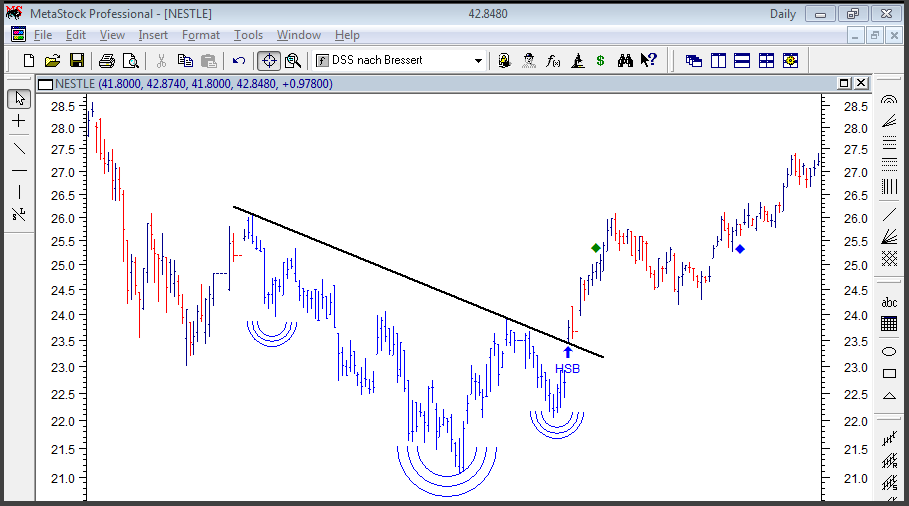
Task: Select the ellipse drawing tool
Action: point(889,352)
